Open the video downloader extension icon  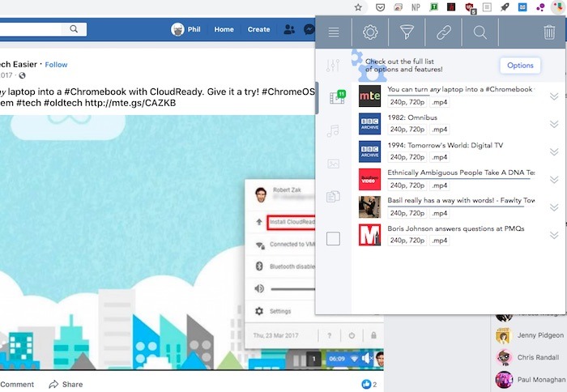coord(558,7)
